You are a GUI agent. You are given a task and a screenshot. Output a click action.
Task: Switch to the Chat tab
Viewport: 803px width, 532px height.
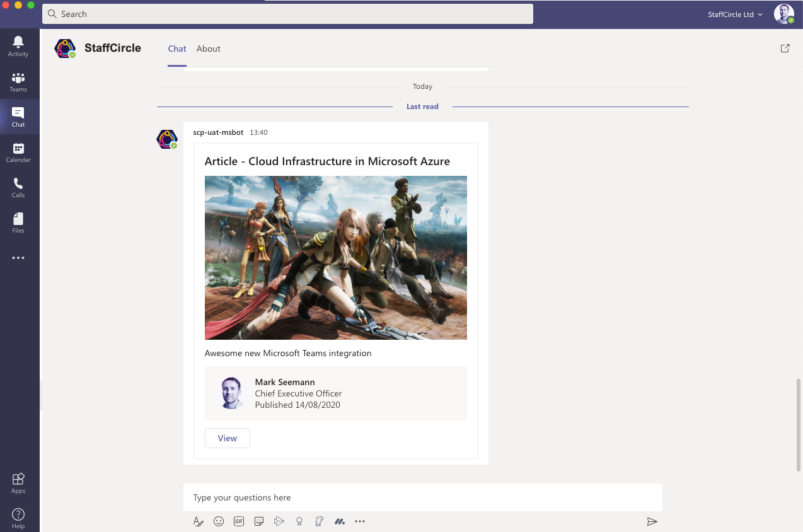[177, 49]
